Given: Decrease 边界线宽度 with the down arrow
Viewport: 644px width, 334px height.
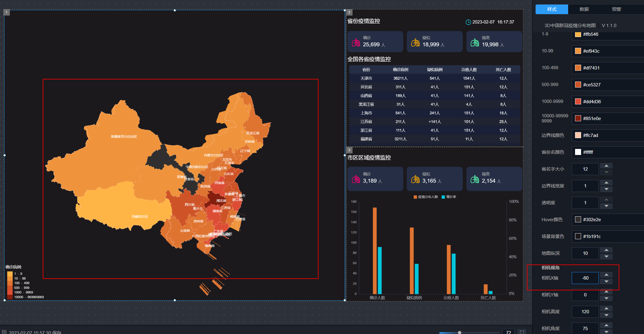Looking at the screenshot, I should click(x=606, y=189).
